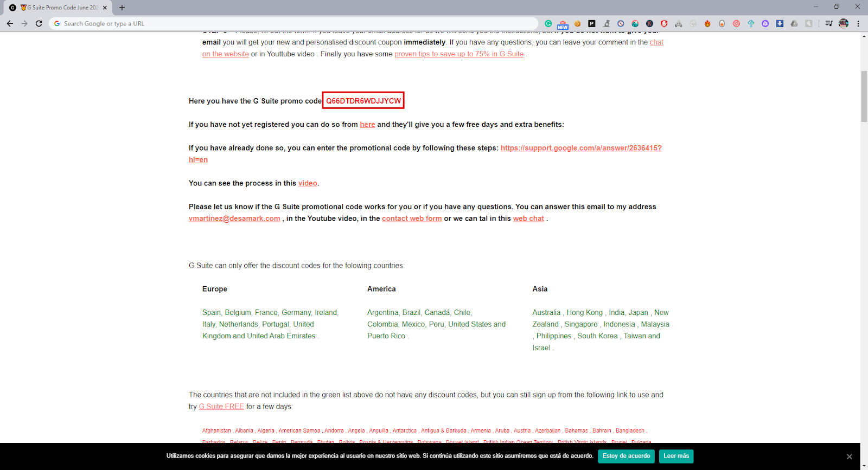Click the black P extension icon

pos(592,23)
